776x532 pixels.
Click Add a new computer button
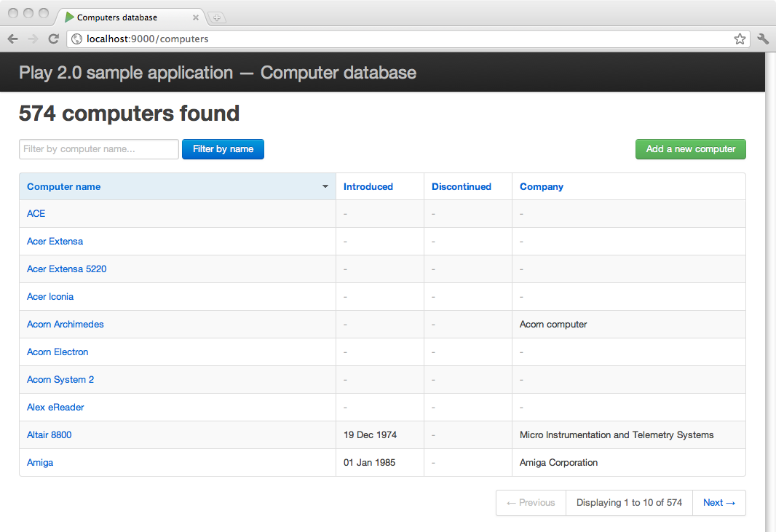[x=690, y=149]
